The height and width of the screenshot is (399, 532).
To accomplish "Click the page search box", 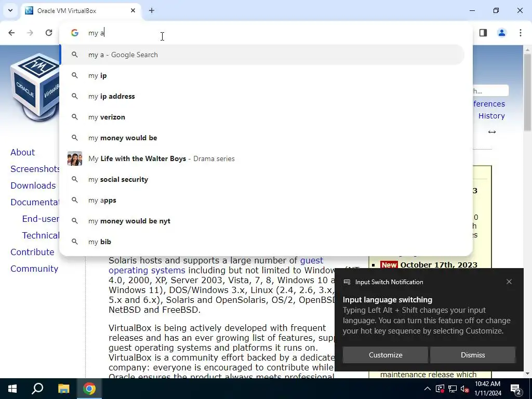I will (490, 90).
